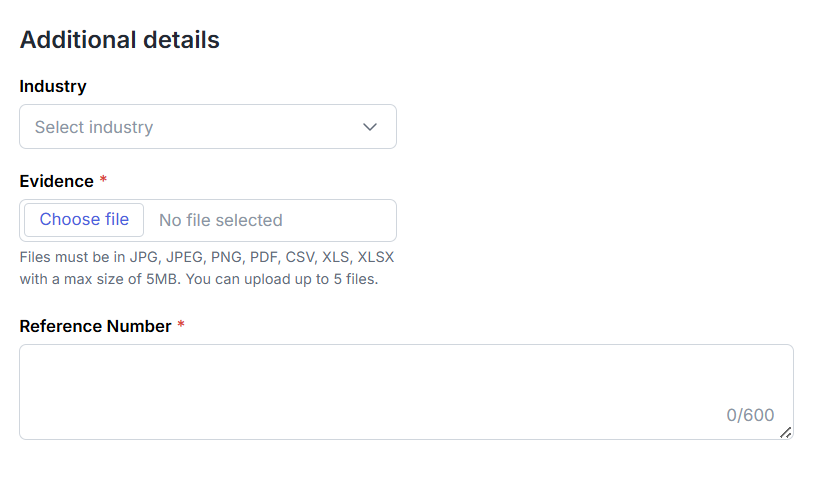Click the "No file selected" text
The width and height of the screenshot is (839, 494).
pos(221,220)
